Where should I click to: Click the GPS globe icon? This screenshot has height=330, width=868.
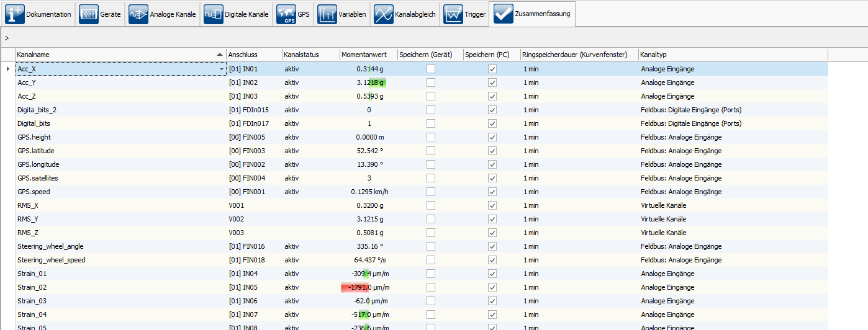286,14
